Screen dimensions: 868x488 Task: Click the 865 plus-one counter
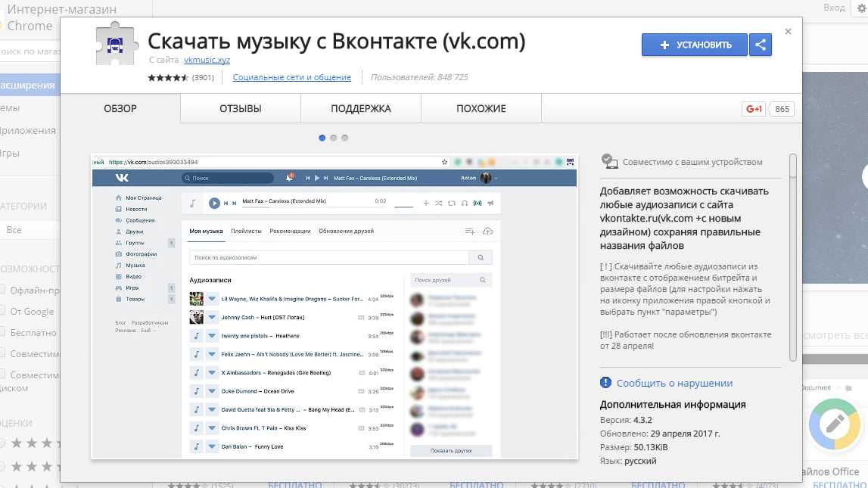(782, 109)
